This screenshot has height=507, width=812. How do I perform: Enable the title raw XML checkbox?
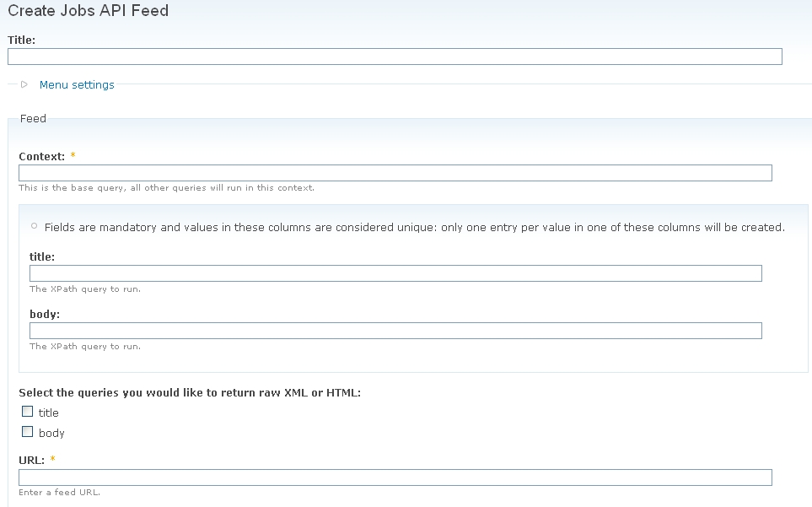[27, 411]
